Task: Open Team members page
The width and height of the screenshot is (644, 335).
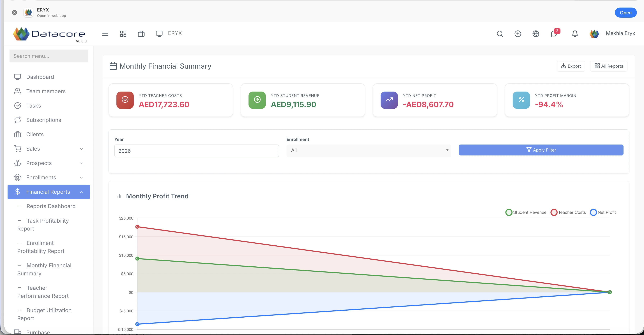Action: [46, 91]
